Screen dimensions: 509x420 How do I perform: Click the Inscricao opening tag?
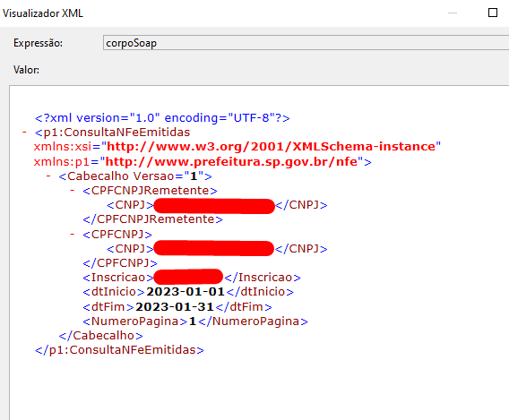tap(118, 278)
